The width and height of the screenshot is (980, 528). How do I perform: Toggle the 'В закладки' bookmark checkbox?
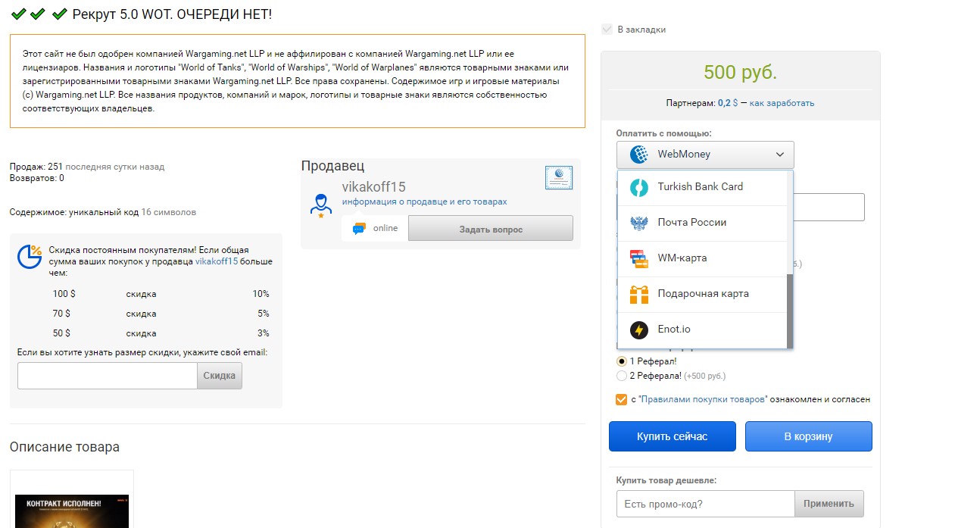[x=606, y=30]
